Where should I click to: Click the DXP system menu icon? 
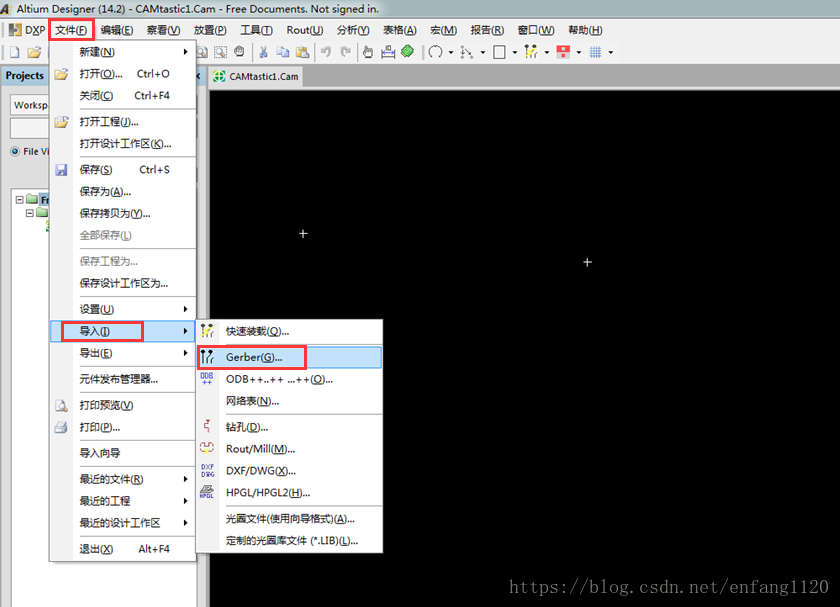point(15,30)
